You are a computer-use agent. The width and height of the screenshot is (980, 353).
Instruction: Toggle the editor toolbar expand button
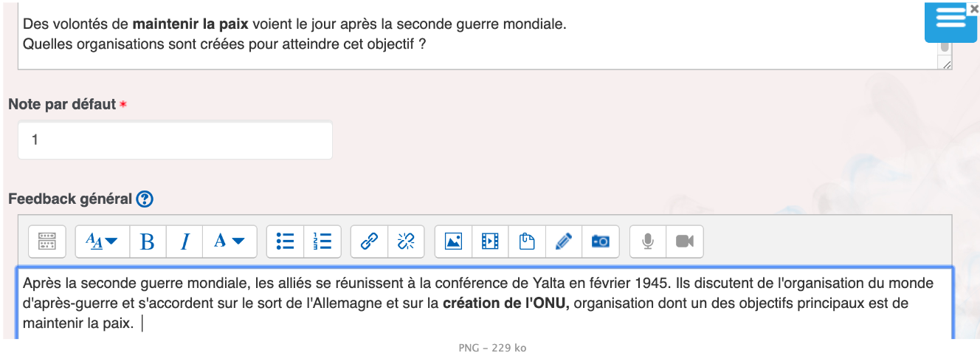pos(47,241)
